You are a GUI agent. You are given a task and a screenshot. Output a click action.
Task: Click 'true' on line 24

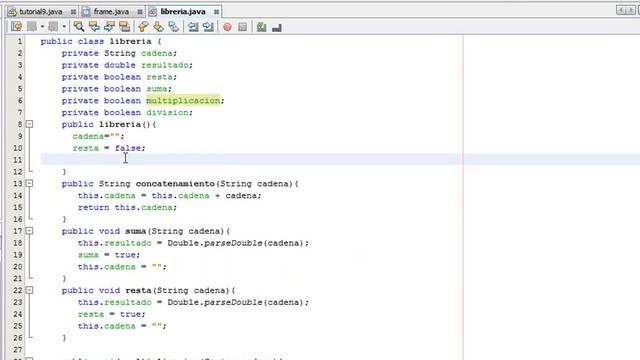131,314
